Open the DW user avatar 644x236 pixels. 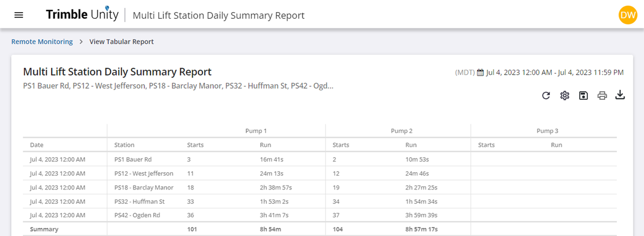click(x=628, y=15)
